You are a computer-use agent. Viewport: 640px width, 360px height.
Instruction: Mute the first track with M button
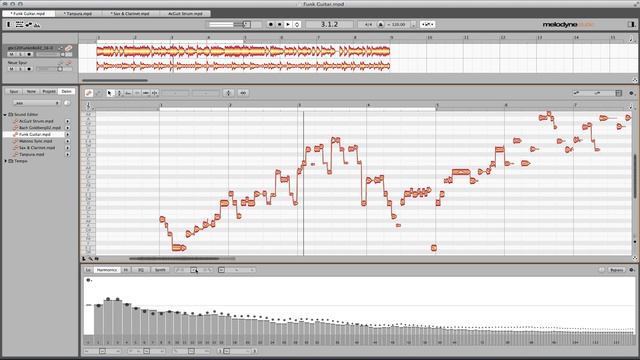(11, 54)
